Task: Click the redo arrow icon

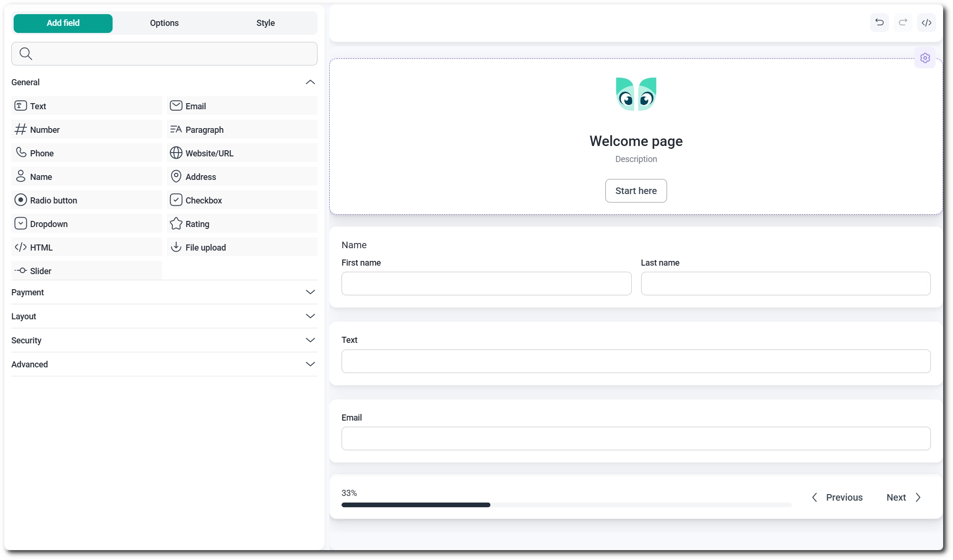Action: (903, 23)
